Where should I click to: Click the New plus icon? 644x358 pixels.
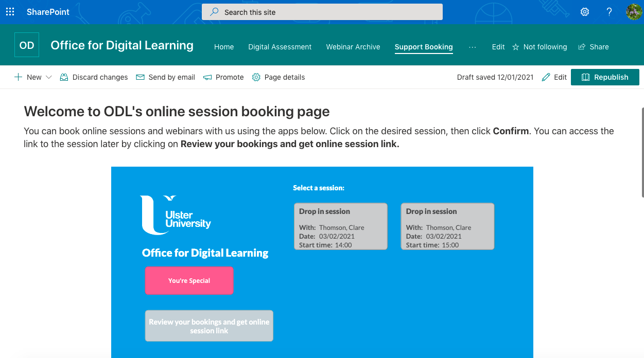[18, 77]
